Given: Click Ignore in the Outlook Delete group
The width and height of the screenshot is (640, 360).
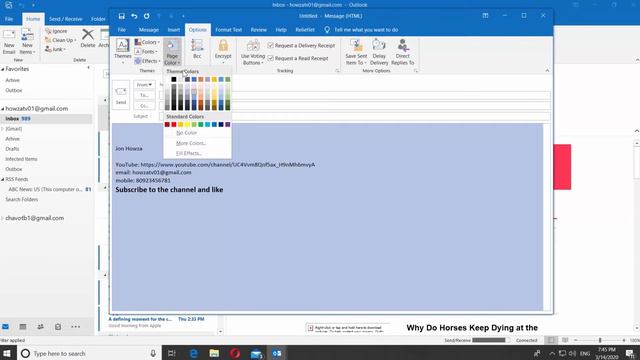Looking at the screenshot, I should (x=56, y=31).
